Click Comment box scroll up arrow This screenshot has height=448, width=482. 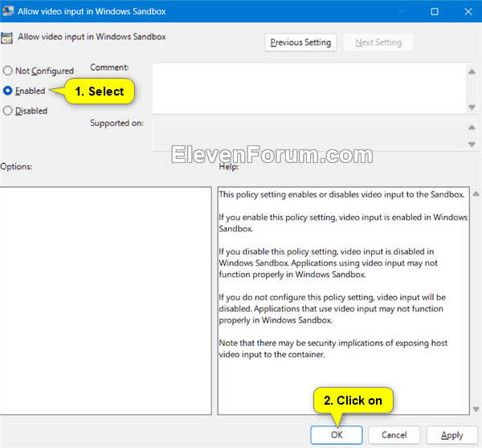(472, 71)
